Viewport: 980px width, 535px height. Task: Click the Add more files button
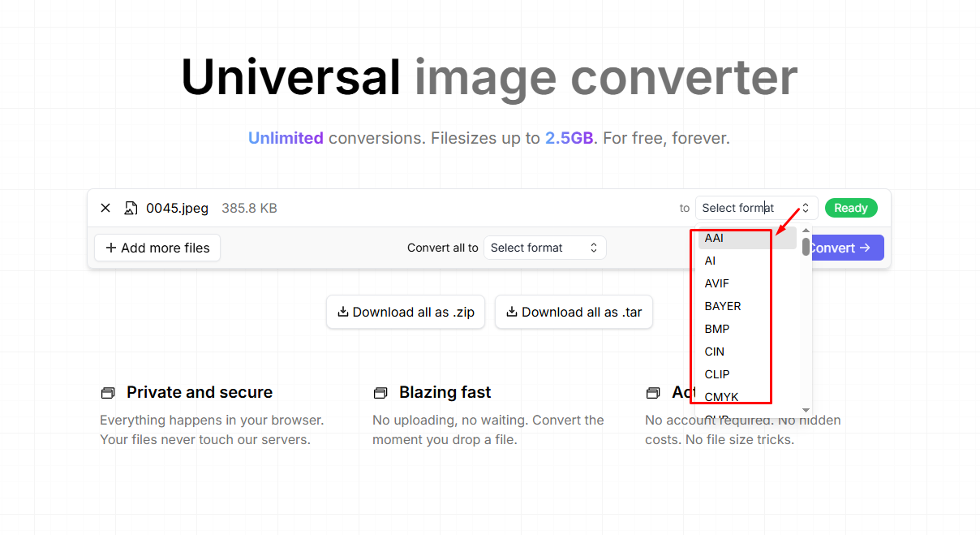click(157, 248)
